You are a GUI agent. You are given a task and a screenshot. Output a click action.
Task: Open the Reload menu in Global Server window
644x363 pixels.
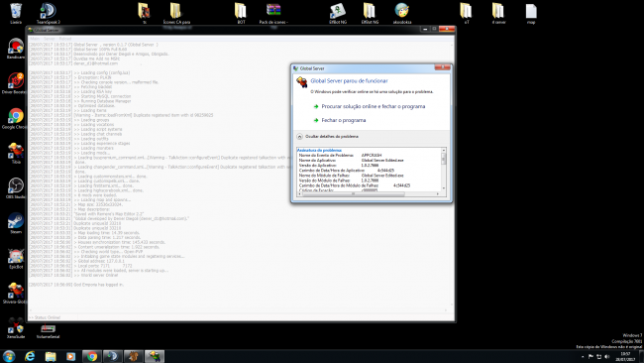[64, 39]
